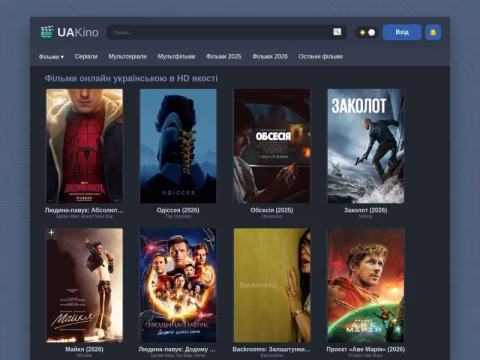Viewport: 480px width, 360px height.
Task: Click the Людина-павук: Абсолют... title link
Action: [x=84, y=210]
